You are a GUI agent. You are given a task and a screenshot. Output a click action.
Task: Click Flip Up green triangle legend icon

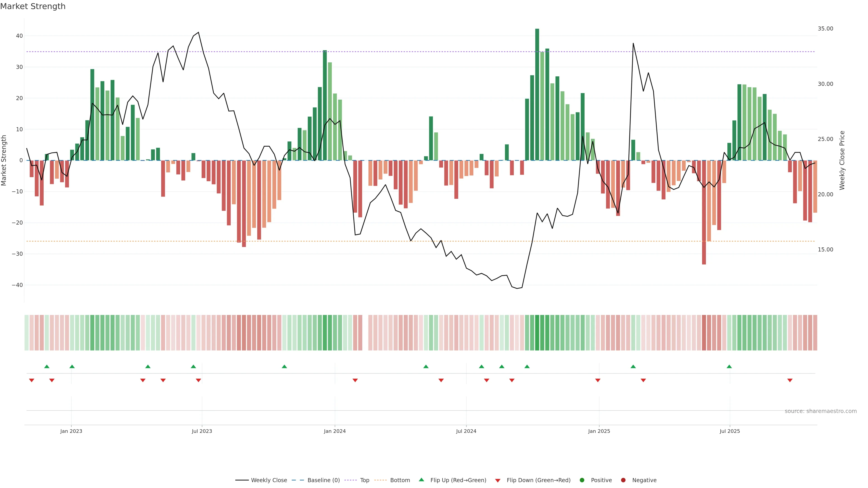[x=421, y=480]
